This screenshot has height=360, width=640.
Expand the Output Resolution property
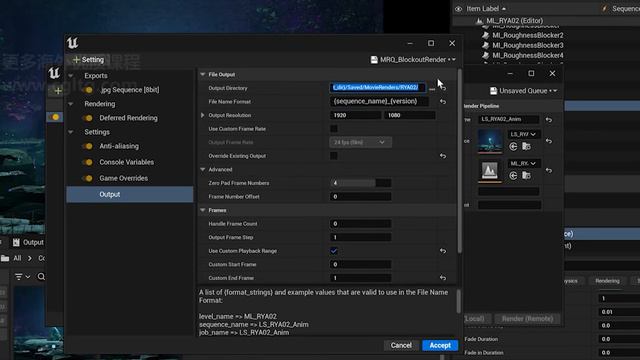click(202, 116)
